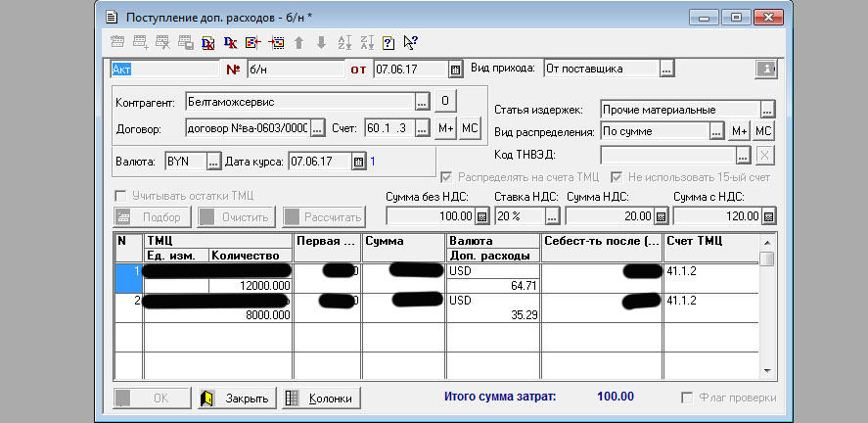Image resolution: width=868 pixels, height=423 pixels.
Task: Click the sort ascending A-Z icon
Action: point(343,43)
